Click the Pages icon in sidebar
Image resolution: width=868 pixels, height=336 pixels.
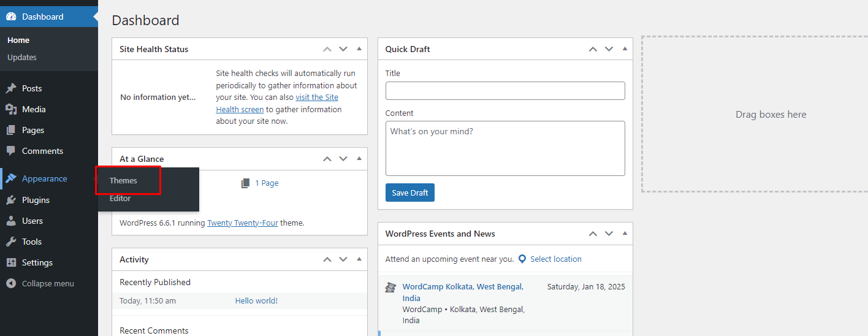tap(11, 130)
